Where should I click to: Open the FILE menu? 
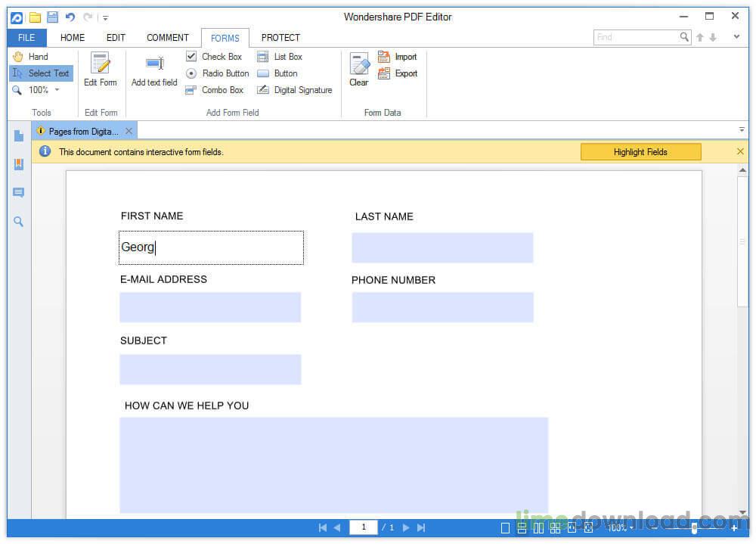(26, 37)
